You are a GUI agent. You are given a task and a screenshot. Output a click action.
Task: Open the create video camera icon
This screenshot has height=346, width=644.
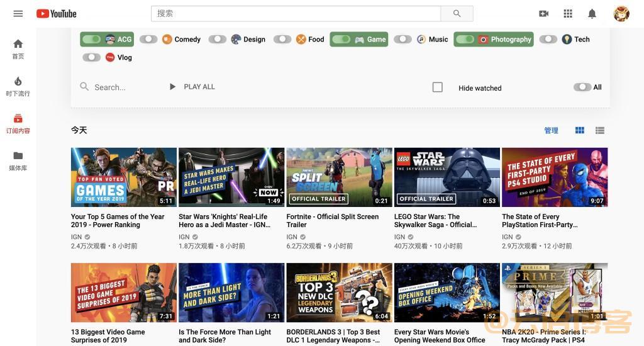544,14
